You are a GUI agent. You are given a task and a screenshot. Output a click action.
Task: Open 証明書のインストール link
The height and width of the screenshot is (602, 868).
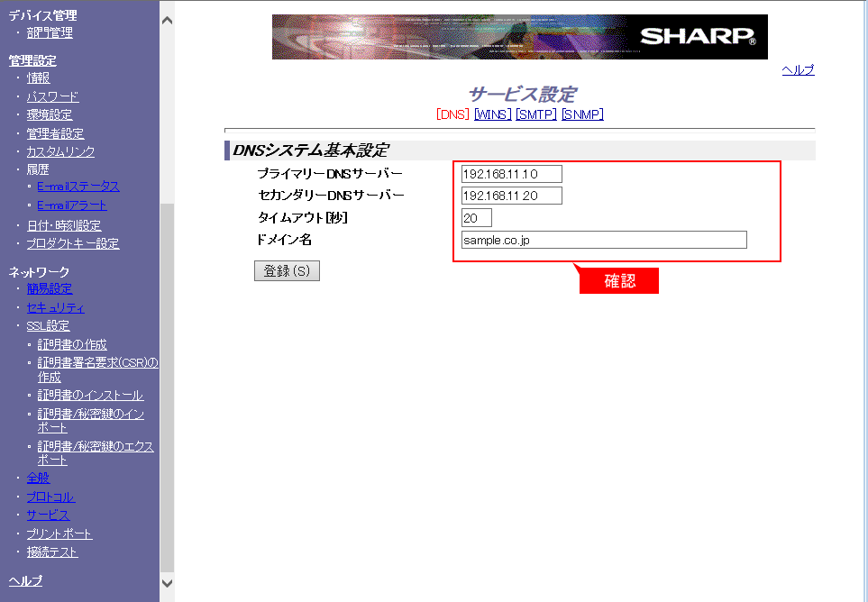pyautogui.click(x=90, y=396)
